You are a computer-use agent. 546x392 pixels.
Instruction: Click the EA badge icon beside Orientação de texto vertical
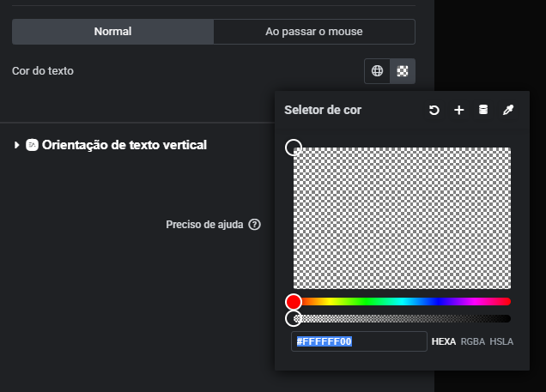[x=32, y=145]
